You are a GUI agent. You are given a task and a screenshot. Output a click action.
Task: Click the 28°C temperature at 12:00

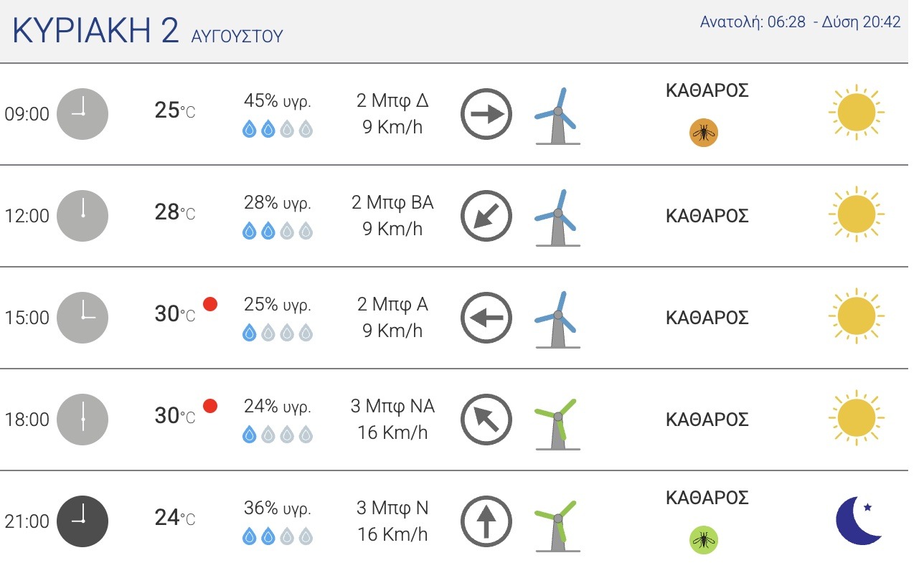175,213
